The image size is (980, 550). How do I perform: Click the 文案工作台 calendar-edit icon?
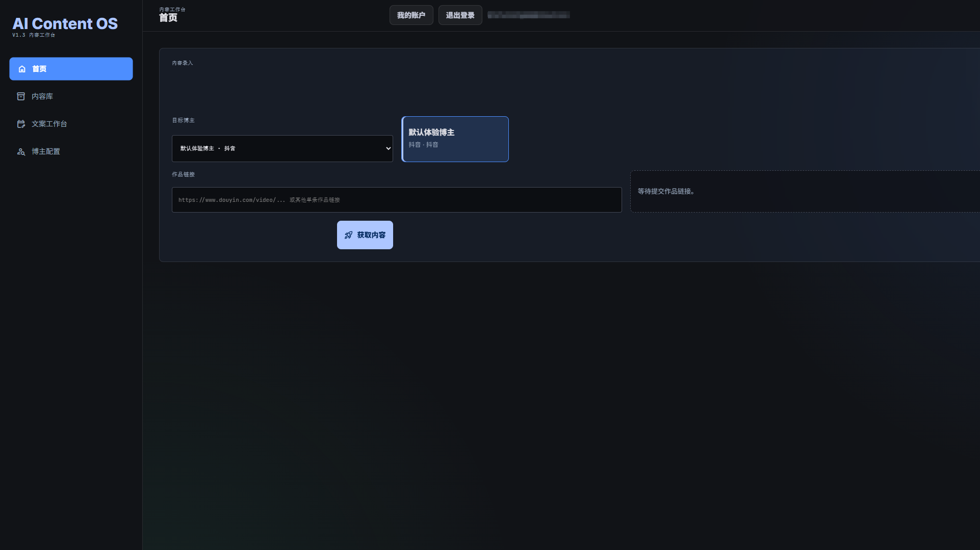(x=21, y=124)
